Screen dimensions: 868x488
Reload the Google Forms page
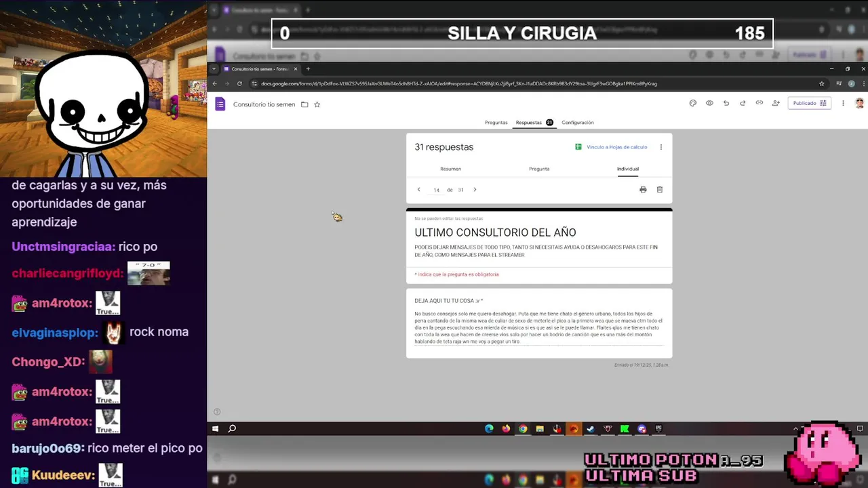(x=239, y=83)
